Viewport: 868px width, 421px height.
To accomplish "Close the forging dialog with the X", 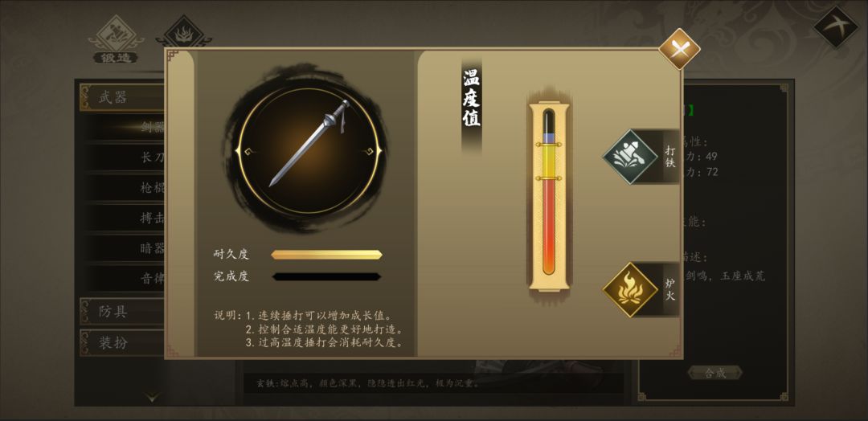I will point(679,49).
